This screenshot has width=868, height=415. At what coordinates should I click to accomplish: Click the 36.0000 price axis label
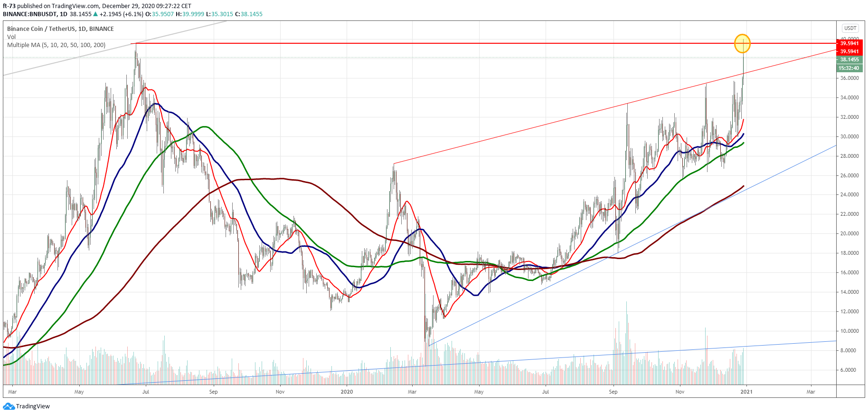pyautogui.click(x=849, y=78)
